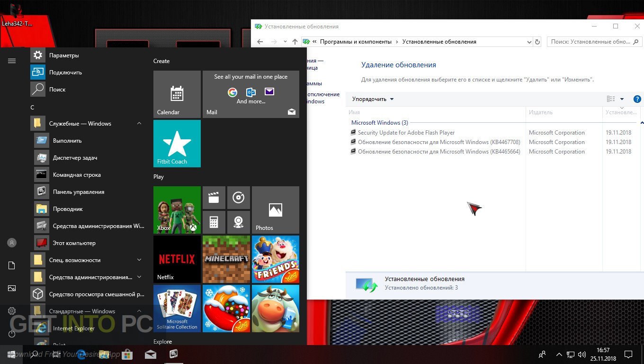Change view layout icon in updates list
Screen dimensions: 644x364
click(x=611, y=99)
